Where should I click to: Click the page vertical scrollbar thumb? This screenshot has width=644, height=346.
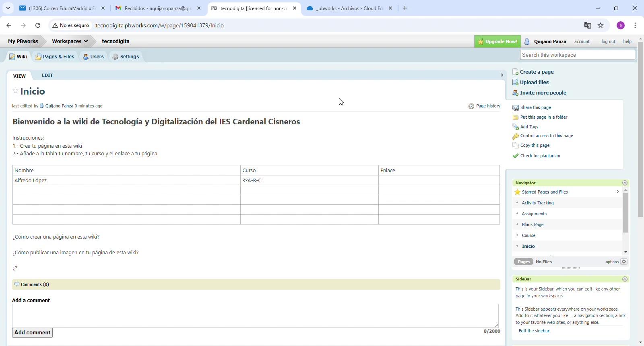coord(640,129)
